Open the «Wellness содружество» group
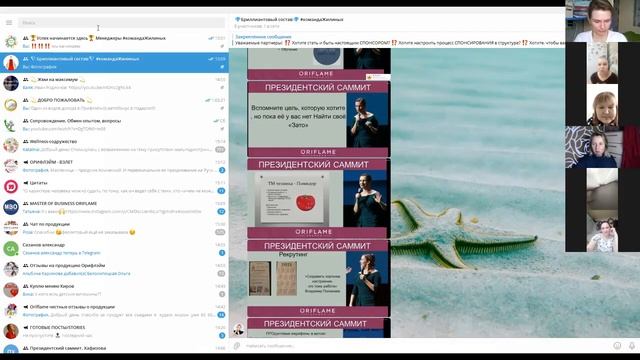 point(114,145)
